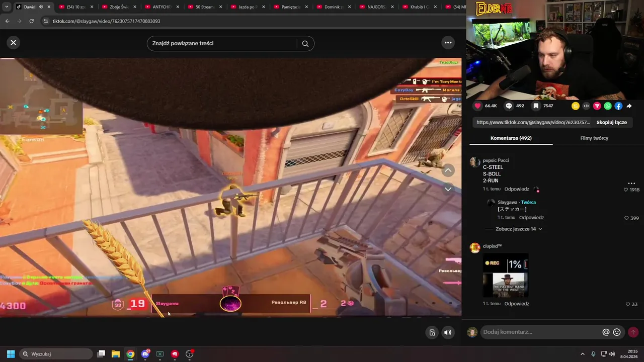644x362 pixels.
Task: Go to next video with down chevron
Action: tap(448, 189)
